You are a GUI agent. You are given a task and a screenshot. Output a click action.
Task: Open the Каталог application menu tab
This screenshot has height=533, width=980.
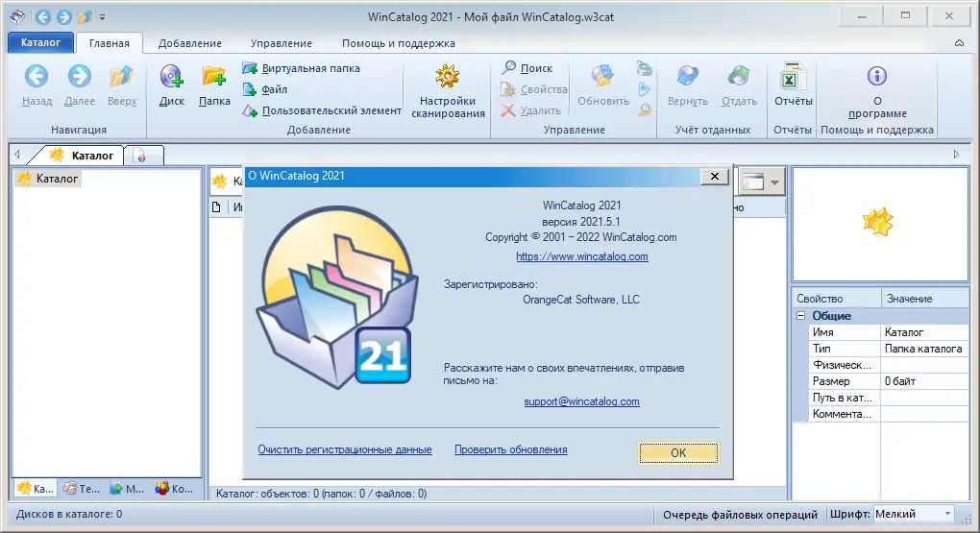(x=40, y=42)
